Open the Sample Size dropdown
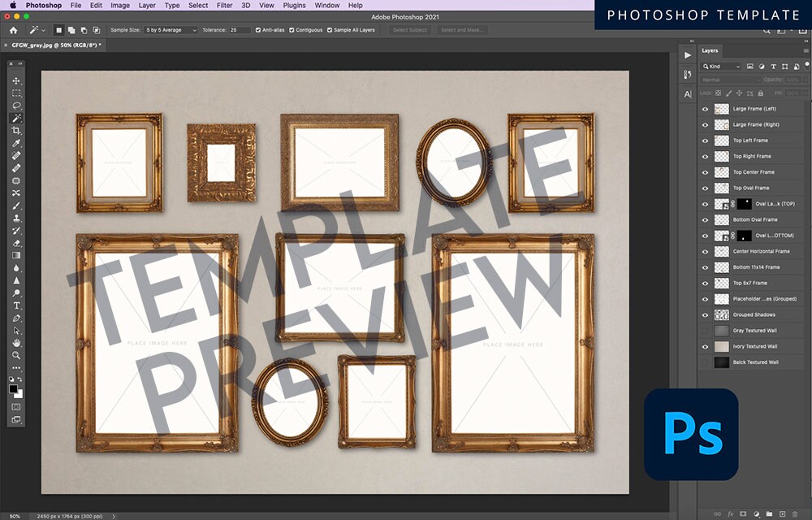The width and height of the screenshot is (812, 520). coord(170,30)
